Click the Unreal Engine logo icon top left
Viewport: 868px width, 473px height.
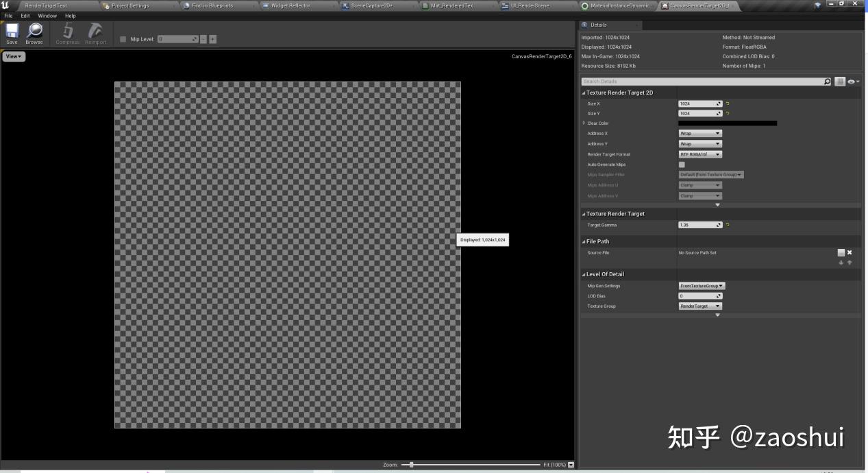tap(5, 5)
